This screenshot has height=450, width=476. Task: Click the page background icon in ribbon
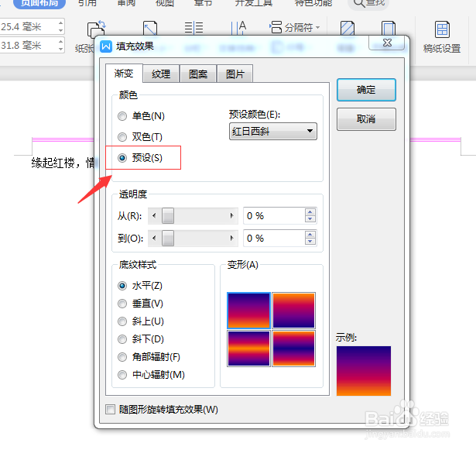[348, 28]
